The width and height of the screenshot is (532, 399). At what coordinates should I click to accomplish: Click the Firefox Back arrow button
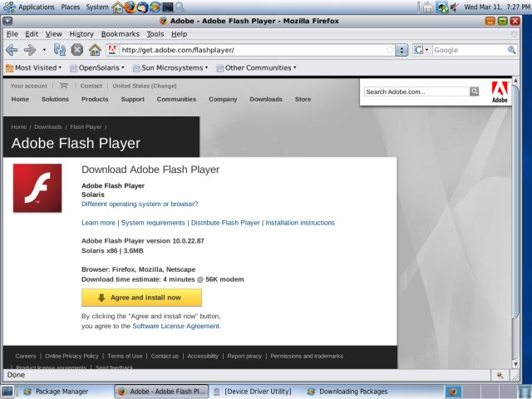pyautogui.click(x=12, y=50)
